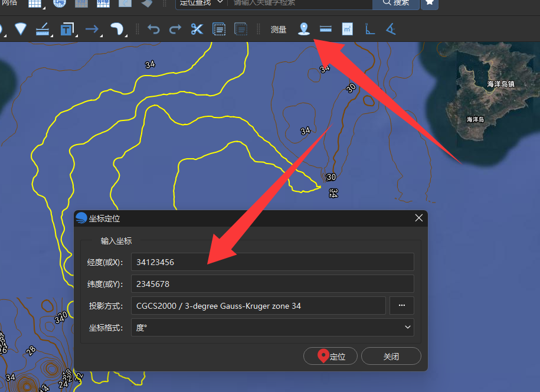The width and height of the screenshot is (540, 392).
Task: Click the 纬度(或Y) input field
Action: [273, 283]
